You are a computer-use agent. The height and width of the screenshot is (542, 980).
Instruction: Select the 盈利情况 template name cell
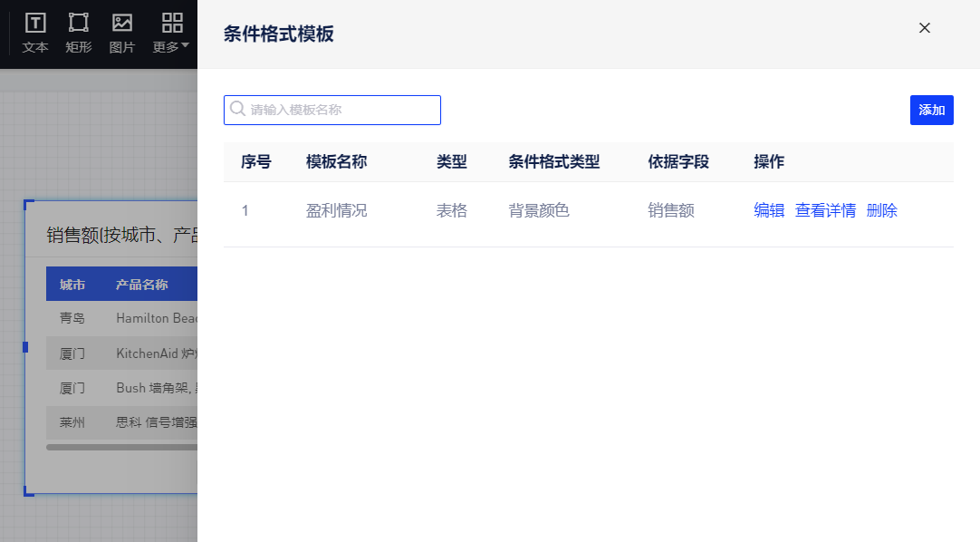[336, 210]
